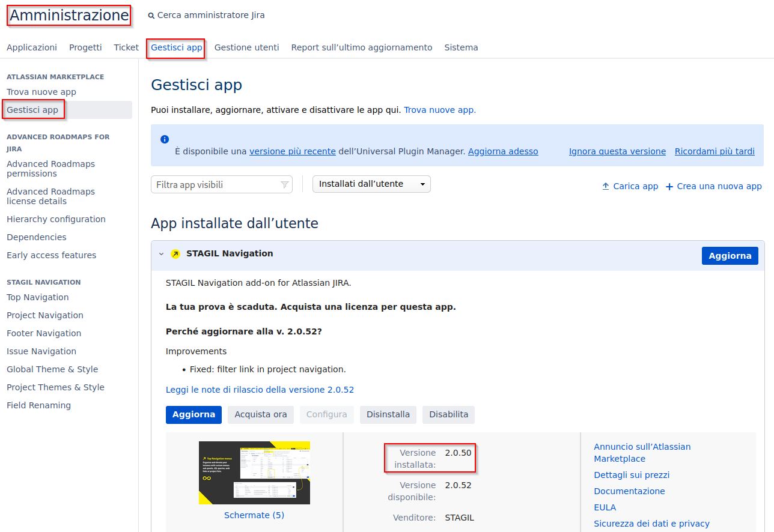This screenshot has height=532, width=774.
Task: Focus the Filtra app visibili field
Action: [221, 185]
